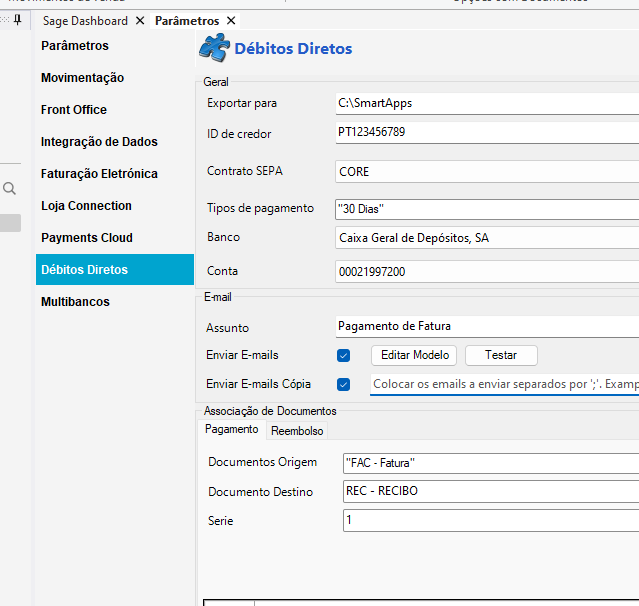Click the Conta label
This screenshot has height=606, width=639.
[x=222, y=271]
